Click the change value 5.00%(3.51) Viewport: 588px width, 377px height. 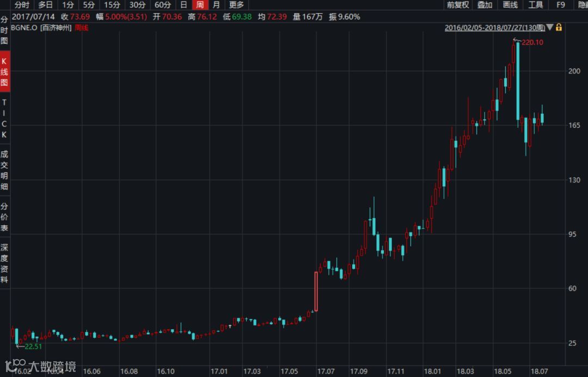(x=126, y=17)
